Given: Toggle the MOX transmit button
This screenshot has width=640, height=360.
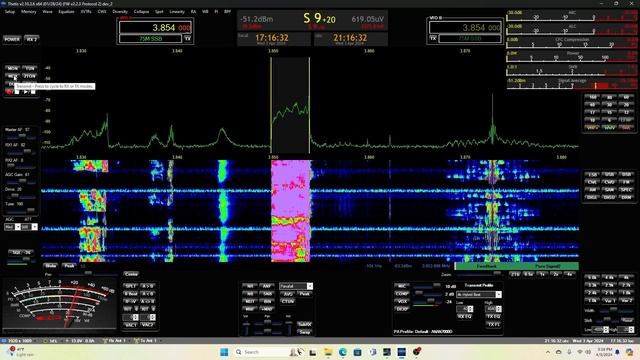Looking at the screenshot, I should [13, 76].
